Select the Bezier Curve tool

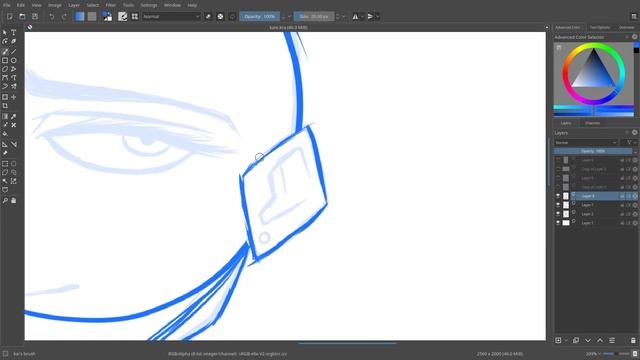tap(5, 78)
